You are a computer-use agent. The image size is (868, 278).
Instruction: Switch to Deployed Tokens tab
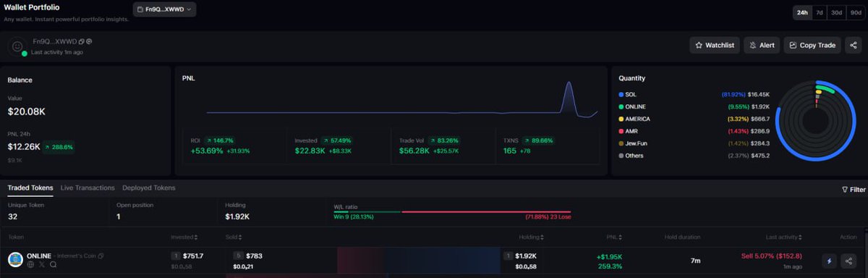coord(148,188)
